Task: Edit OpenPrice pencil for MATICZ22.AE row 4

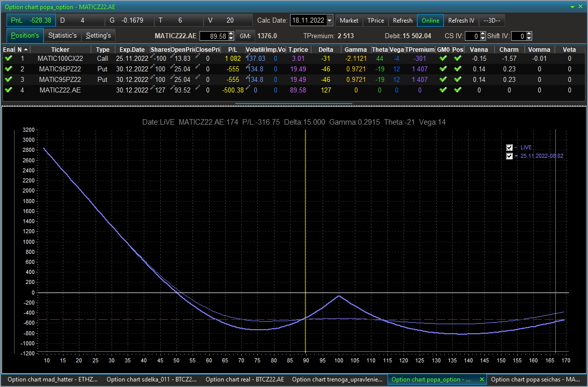Action: point(172,88)
